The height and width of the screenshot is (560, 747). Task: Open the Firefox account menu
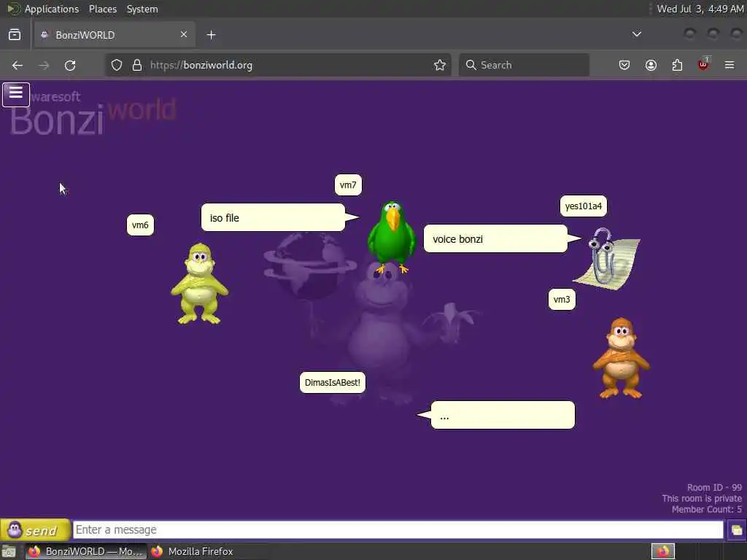click(651, 65)
